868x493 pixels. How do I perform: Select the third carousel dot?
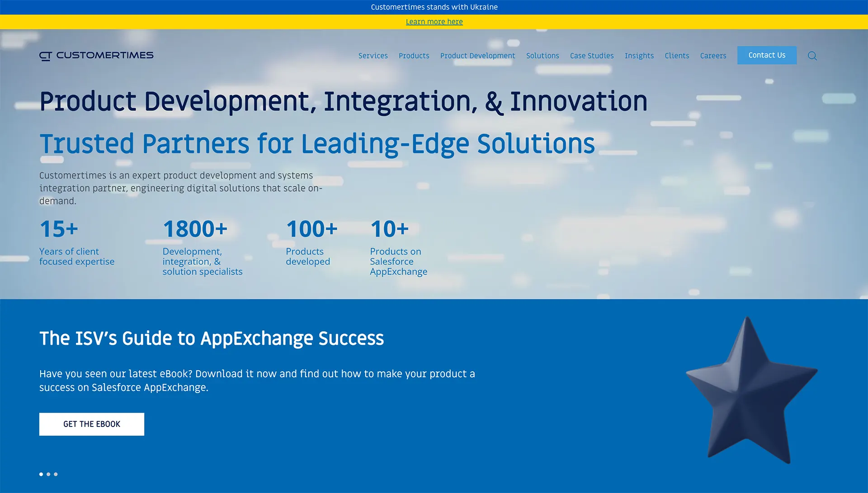tap(56, 474)
